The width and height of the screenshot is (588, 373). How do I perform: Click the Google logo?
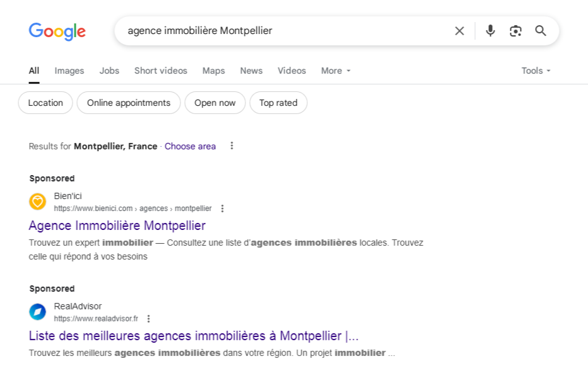57,32
